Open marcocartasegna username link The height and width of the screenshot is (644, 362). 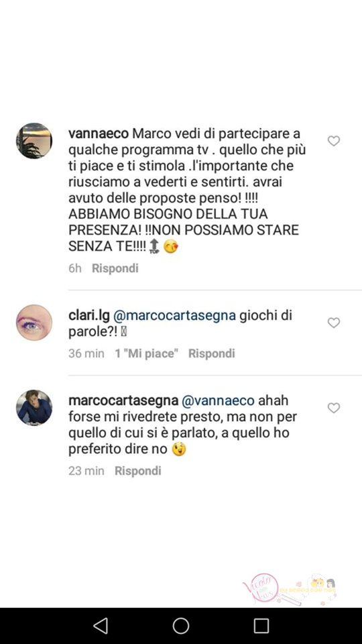[x=123, y=400]
